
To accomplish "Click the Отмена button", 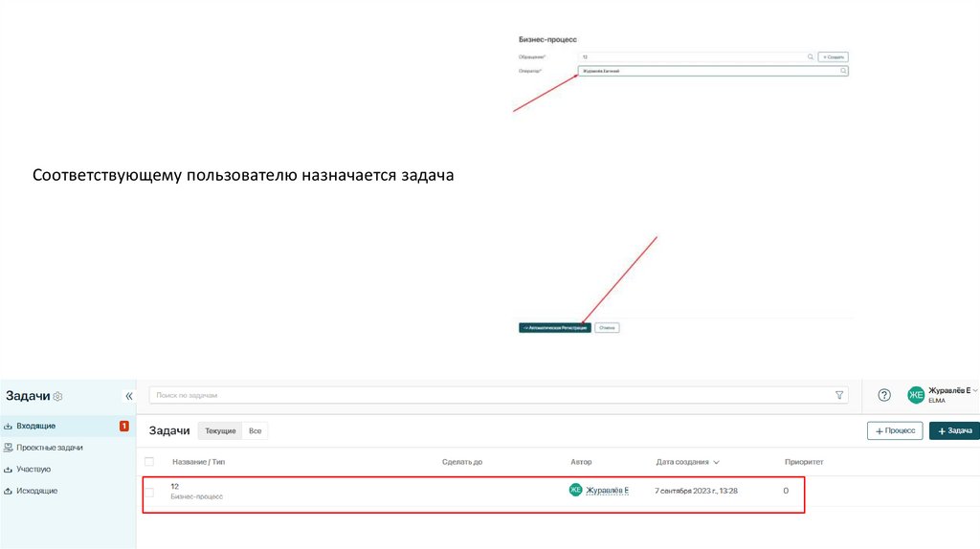I will [x=607, y=327].
